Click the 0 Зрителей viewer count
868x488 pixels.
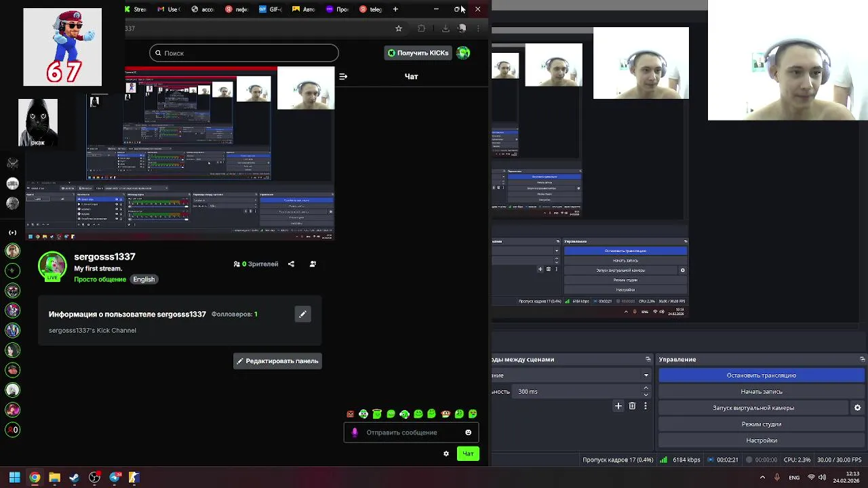point(256,264)
